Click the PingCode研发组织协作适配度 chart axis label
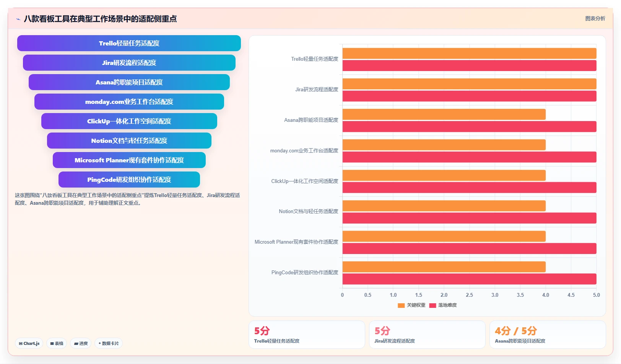The height and width of the screenshot is (364, 621). pos(305,273)
